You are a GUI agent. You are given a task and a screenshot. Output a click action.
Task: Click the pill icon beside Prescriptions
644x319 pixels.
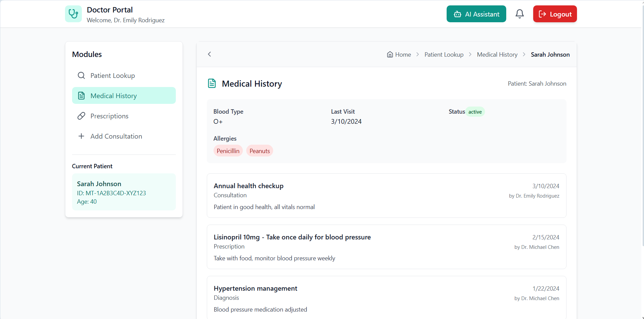[x=81, y=116]
